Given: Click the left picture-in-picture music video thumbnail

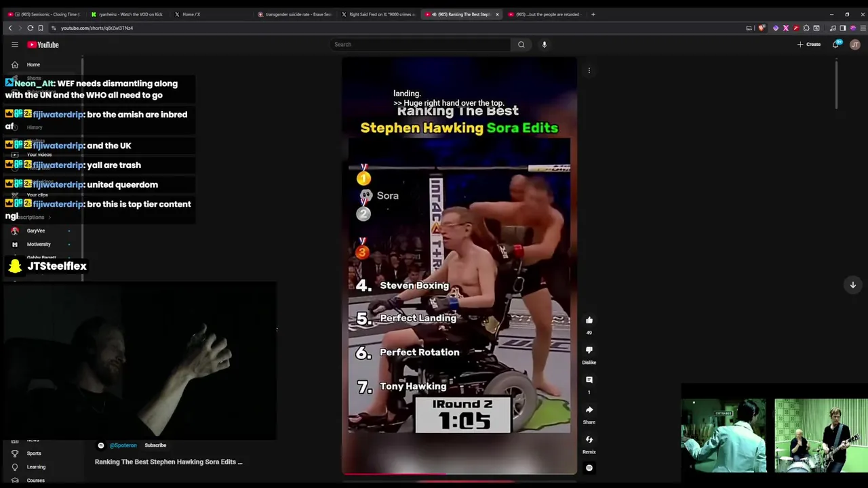Looking at the screenshot, I should pyautogui.click(x=724, y=435).
